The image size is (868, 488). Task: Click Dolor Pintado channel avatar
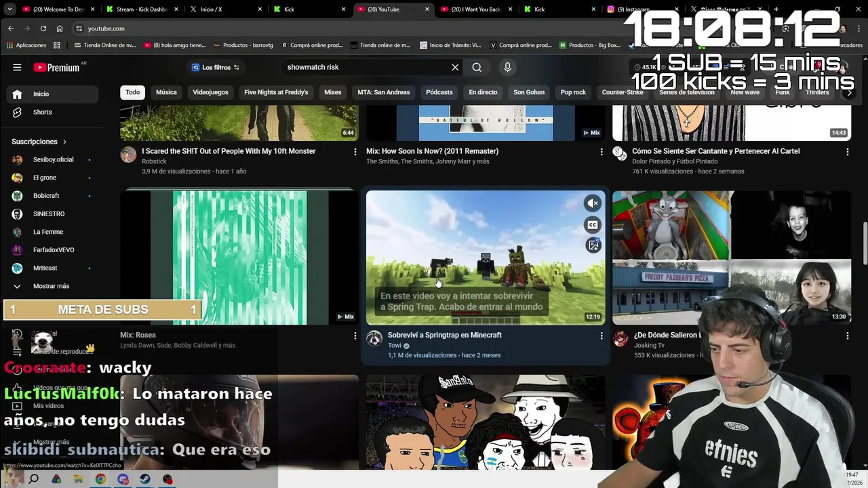click(619, 153)
